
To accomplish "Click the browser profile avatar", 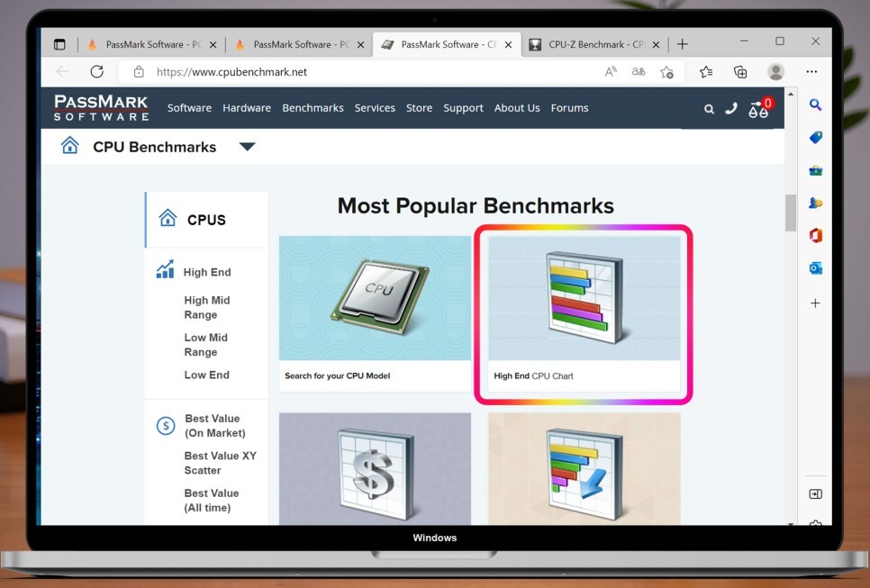I will 775,71.
